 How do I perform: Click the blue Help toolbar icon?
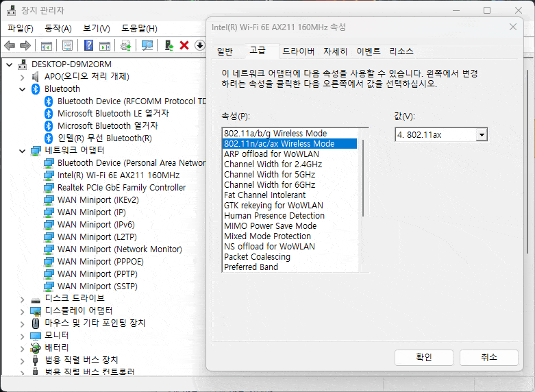88,45
